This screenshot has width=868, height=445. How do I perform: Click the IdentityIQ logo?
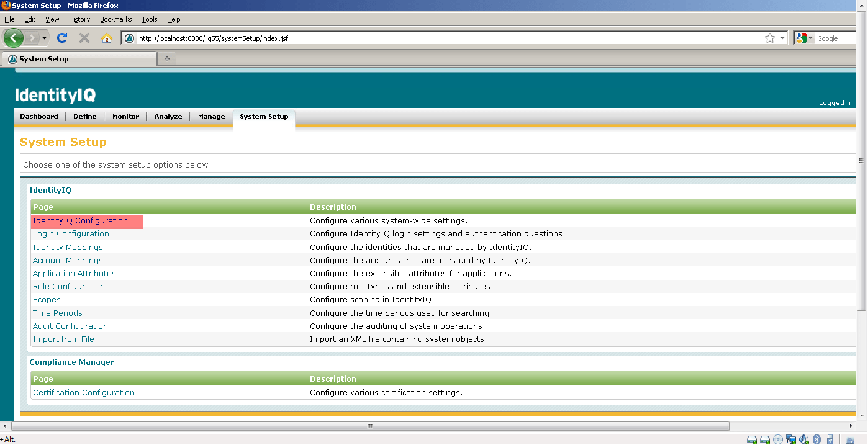pyautogui.click(x=55, y=95)
